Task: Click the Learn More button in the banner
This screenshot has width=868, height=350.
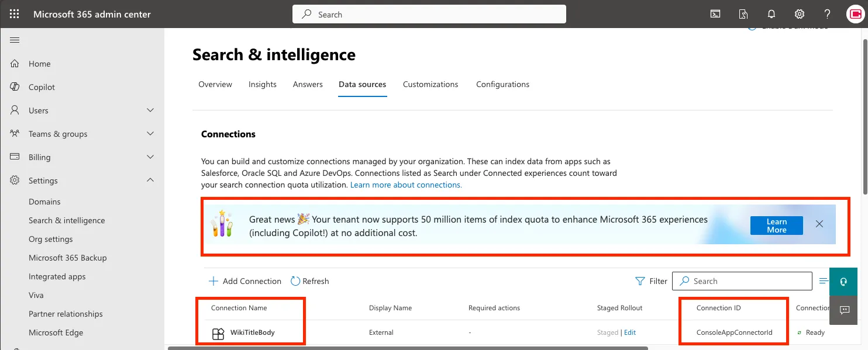Action: (x=776, y=224)
